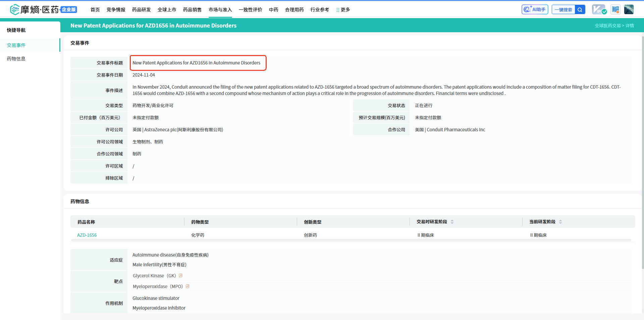
Task: Open the help manual book icon
Action: tap(615, 9)
